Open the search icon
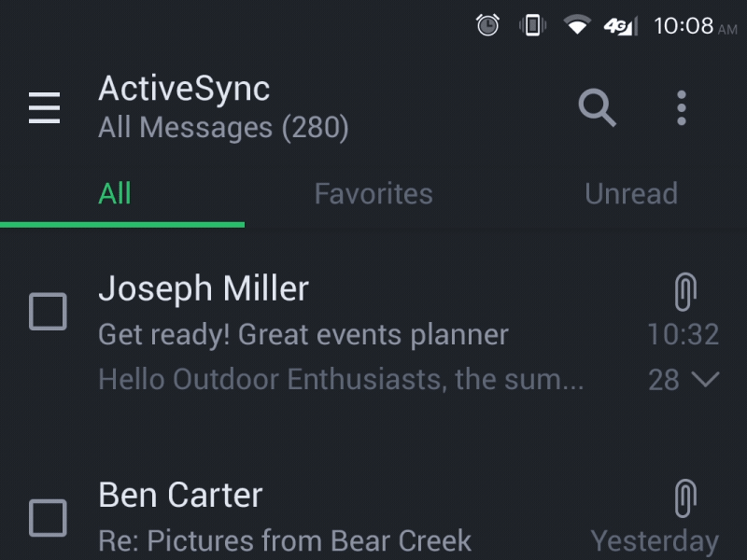This screenshot has height=560, width=747. pyautogui.click(x=598, y=108)
